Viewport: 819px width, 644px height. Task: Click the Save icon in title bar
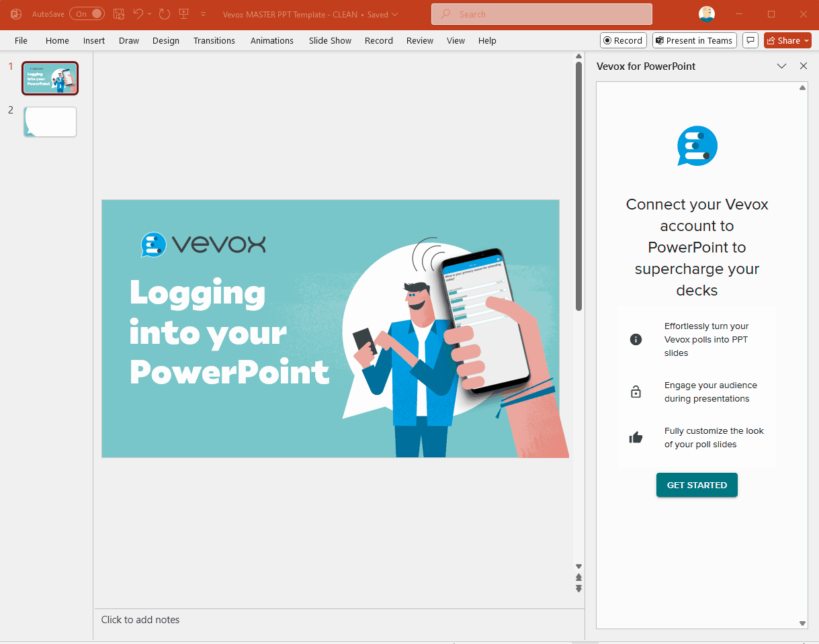click(x=119, y=14)
